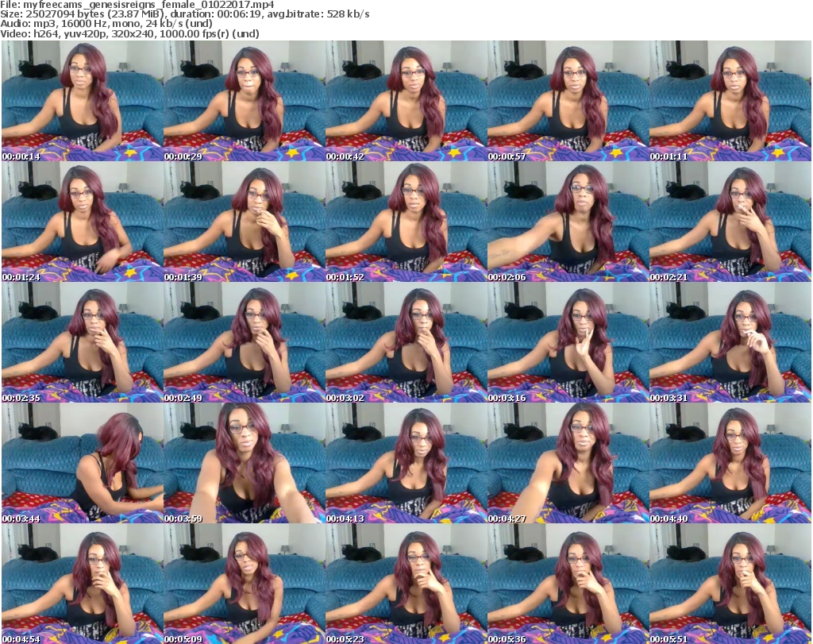Select the thumbnail stamped 00:00:14
This screenshot has width=813, height=644.
pyautogui.click(x=83, y=101)
